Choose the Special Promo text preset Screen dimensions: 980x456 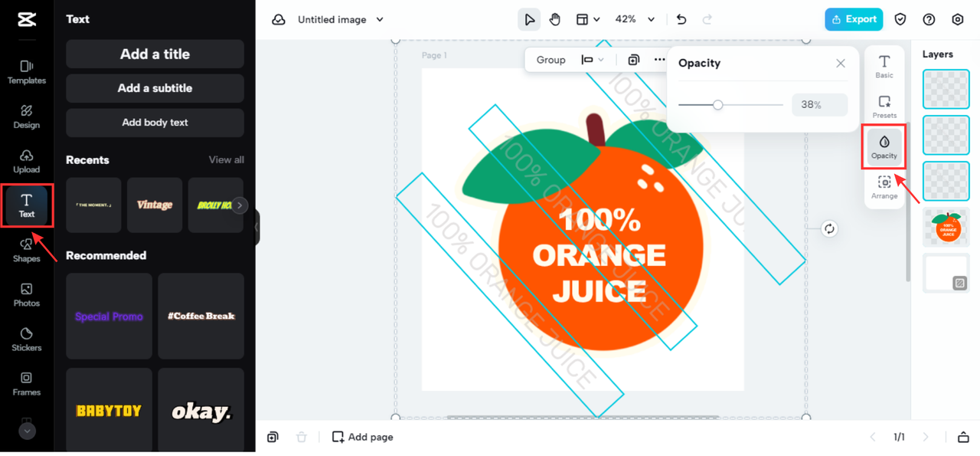tap(109, 317)
